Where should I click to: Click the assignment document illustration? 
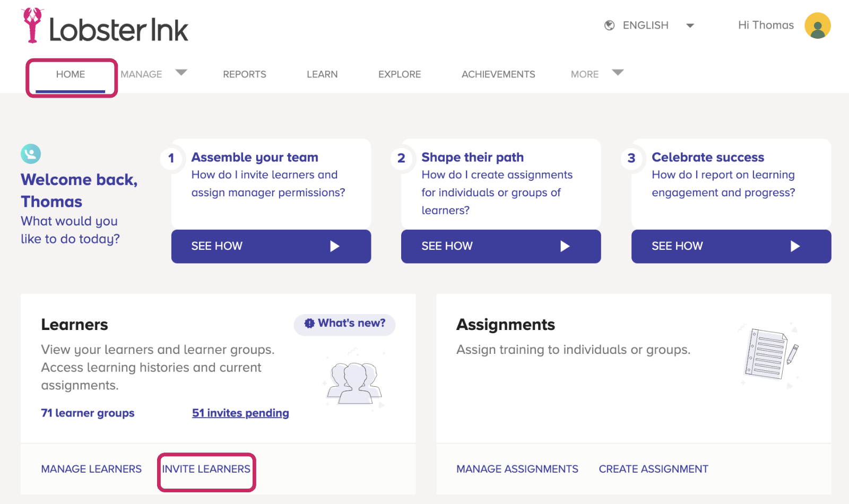(768, 353)
